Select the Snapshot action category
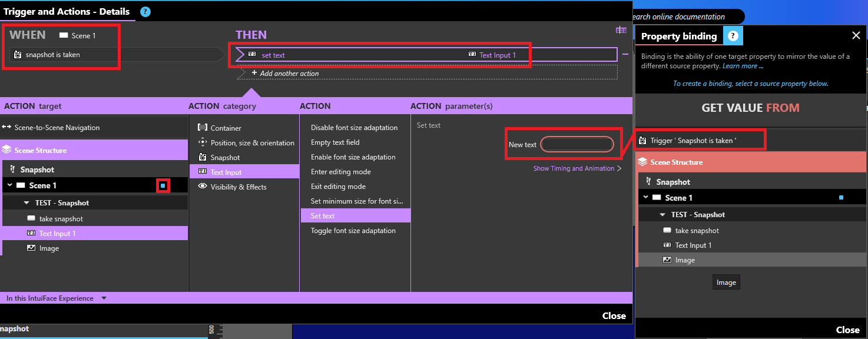Screen dimensions: 868x339 tap(225, 158)
